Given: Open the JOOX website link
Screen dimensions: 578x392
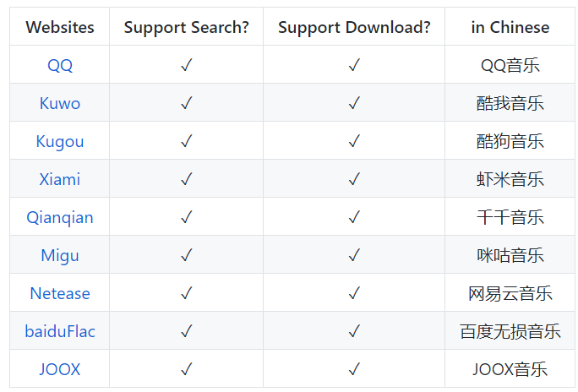Looking at the screenshot, I should (x=60, y=369).
